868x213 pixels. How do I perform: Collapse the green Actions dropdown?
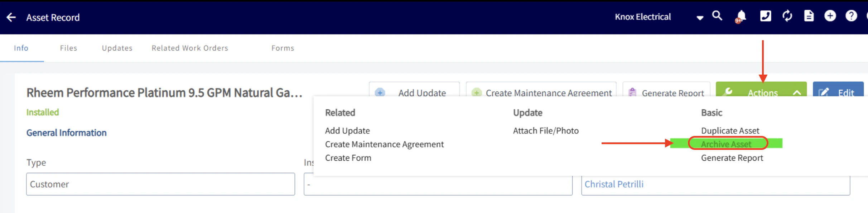click(x=761, y=90)
